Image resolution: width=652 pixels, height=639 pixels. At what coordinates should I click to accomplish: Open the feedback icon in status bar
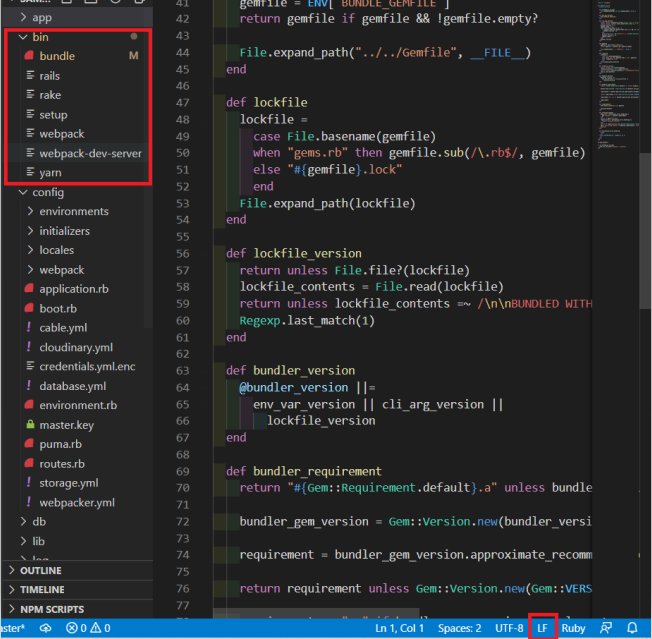click(x=606, y=628)
